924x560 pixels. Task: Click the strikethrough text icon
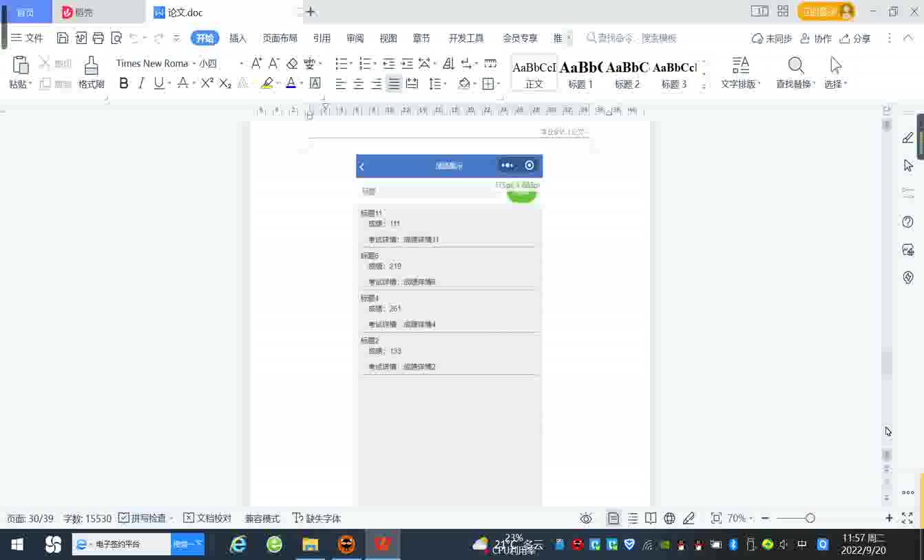tap(183, 83)
